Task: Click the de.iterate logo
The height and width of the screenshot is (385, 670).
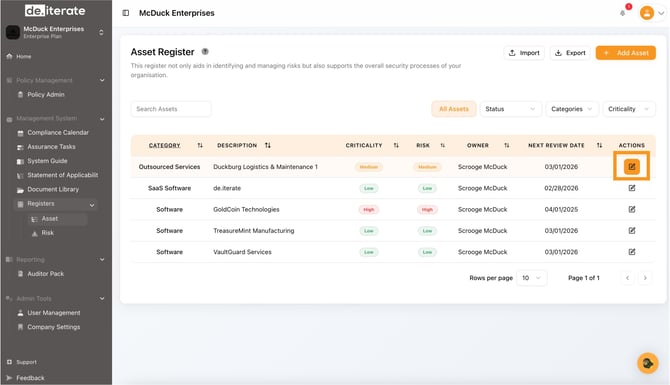Action: 55,11
